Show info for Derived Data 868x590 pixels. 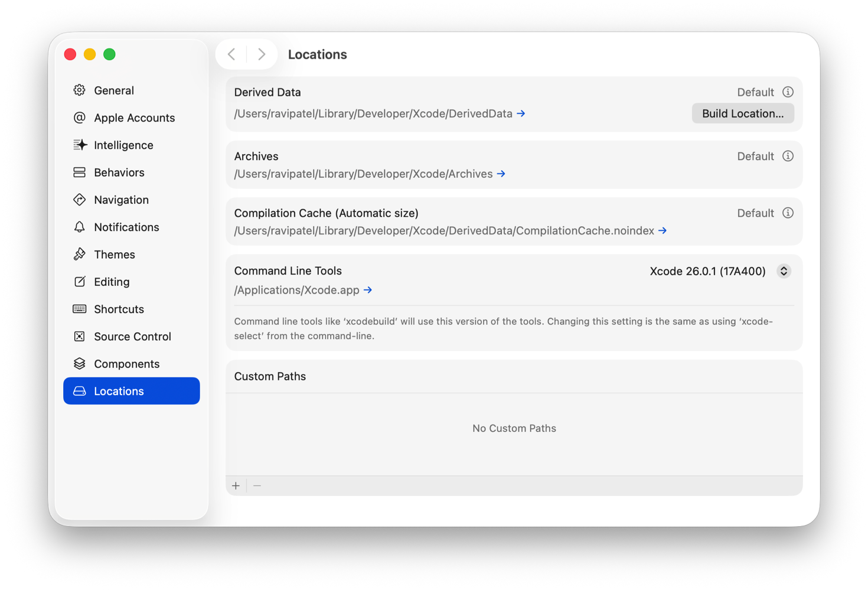(x=788, y=92)
